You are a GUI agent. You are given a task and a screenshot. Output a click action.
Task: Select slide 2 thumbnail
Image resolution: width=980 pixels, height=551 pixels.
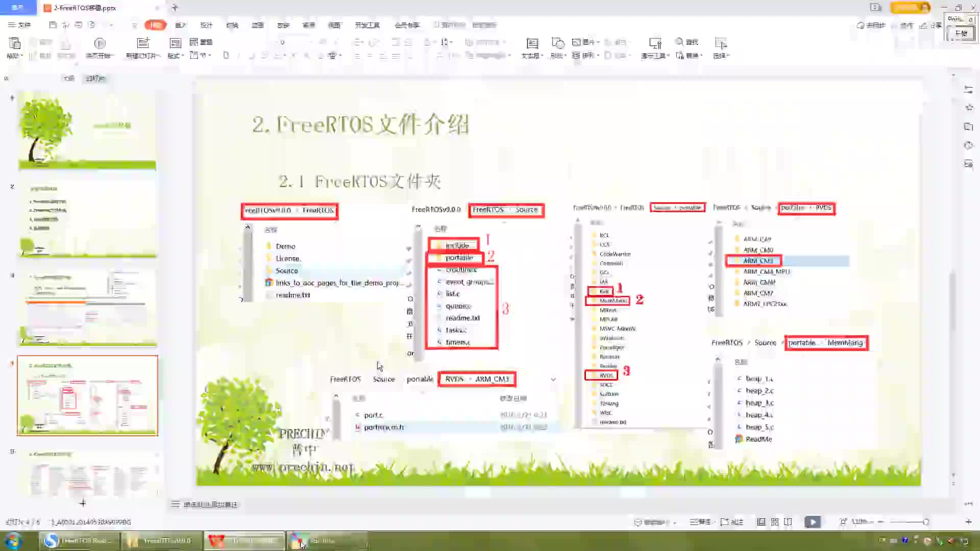click(x=87, y=219)
